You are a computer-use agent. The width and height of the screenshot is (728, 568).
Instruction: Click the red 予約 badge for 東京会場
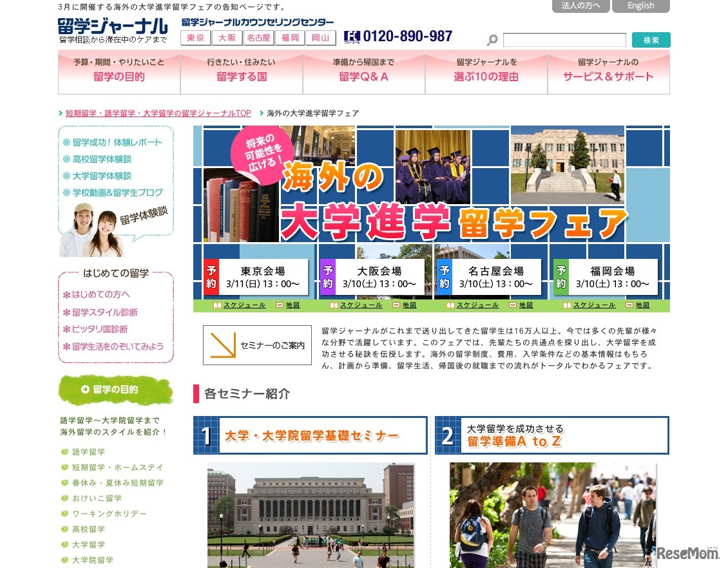click(211, 277)
